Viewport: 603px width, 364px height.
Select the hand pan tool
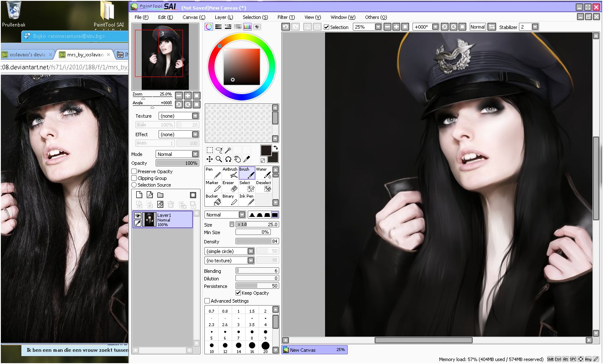click(x=237, y=159)
